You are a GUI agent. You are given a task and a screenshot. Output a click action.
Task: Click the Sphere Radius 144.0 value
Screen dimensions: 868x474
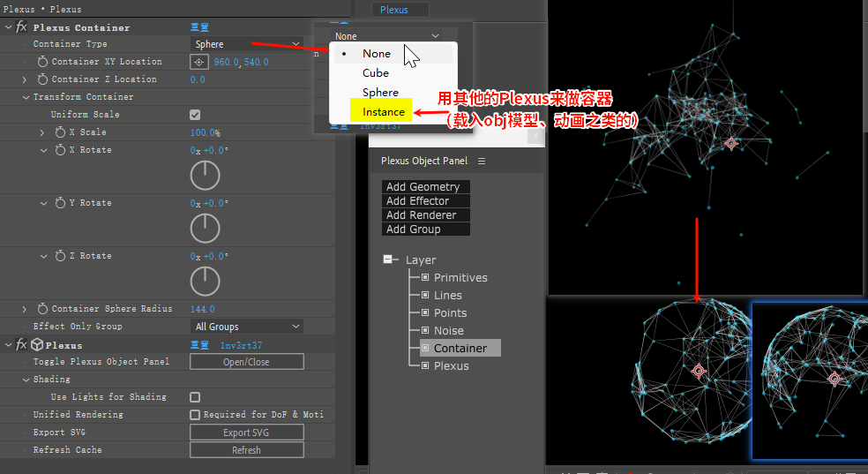[203, 309]
